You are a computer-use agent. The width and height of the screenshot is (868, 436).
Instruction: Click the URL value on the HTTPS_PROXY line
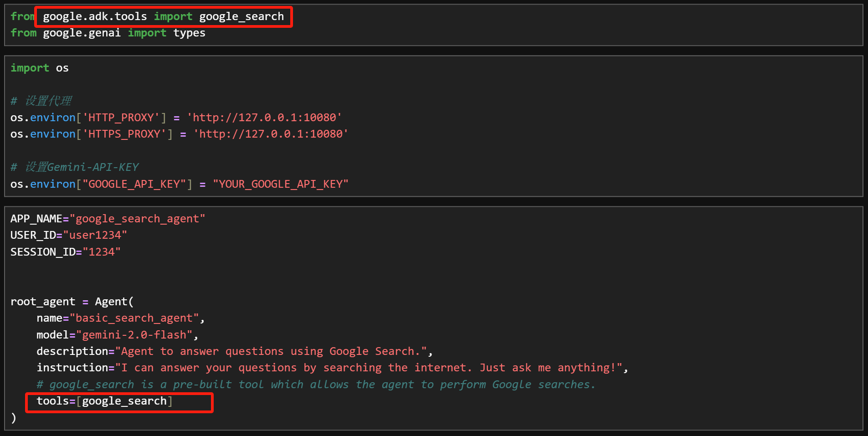click(x=271, y=134)
